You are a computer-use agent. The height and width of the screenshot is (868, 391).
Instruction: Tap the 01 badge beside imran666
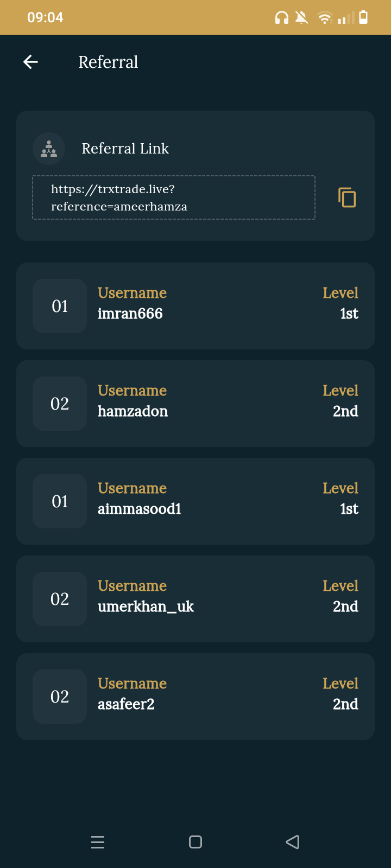point(60,306)
